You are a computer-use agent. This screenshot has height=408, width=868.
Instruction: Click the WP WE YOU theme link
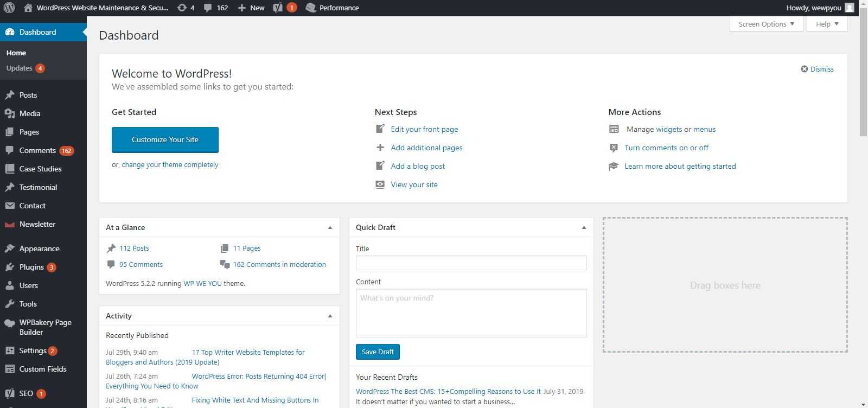pyautogui.click(x=202, y=283)
